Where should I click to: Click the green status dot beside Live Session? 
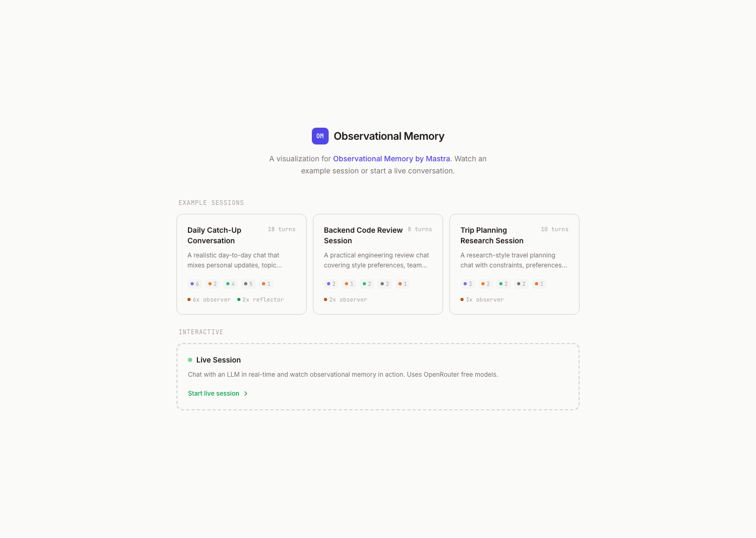[190, 360]
